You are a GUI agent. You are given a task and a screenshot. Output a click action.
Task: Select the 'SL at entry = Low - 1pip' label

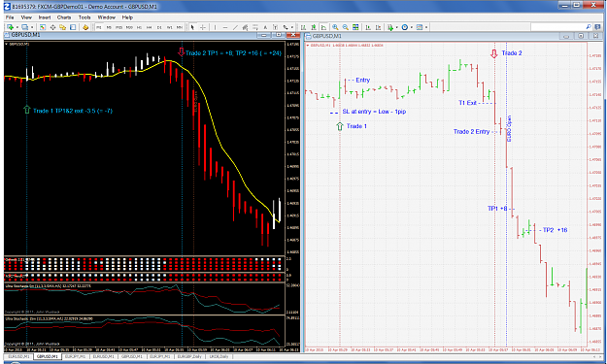click(x=374, y=112)
